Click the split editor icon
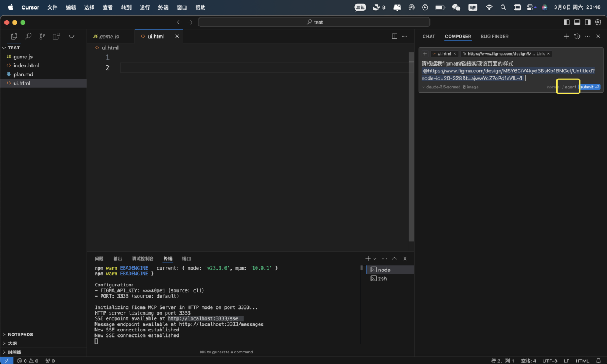 395,37
